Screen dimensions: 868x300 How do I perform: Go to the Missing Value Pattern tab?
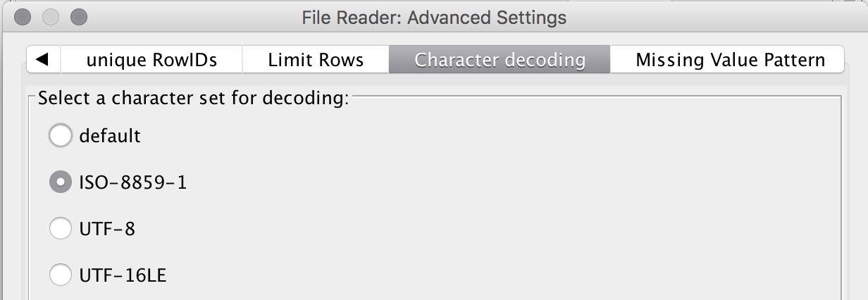pyautogui.click(x=730, y=60)
